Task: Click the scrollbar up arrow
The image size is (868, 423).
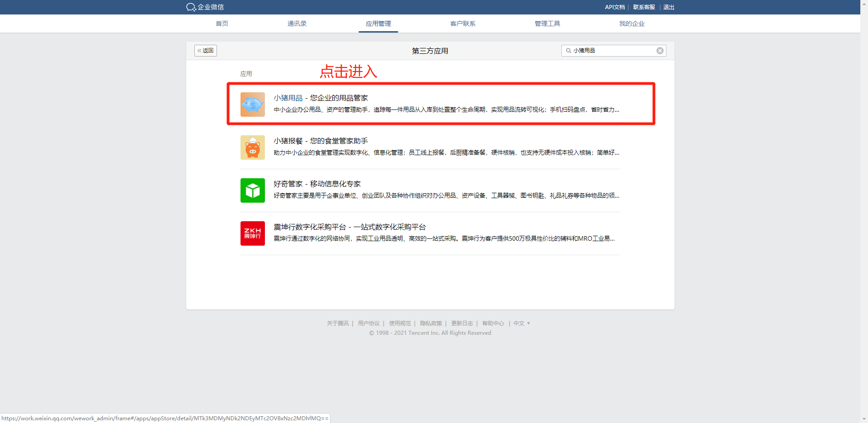Action: click(x=864, y=4)
